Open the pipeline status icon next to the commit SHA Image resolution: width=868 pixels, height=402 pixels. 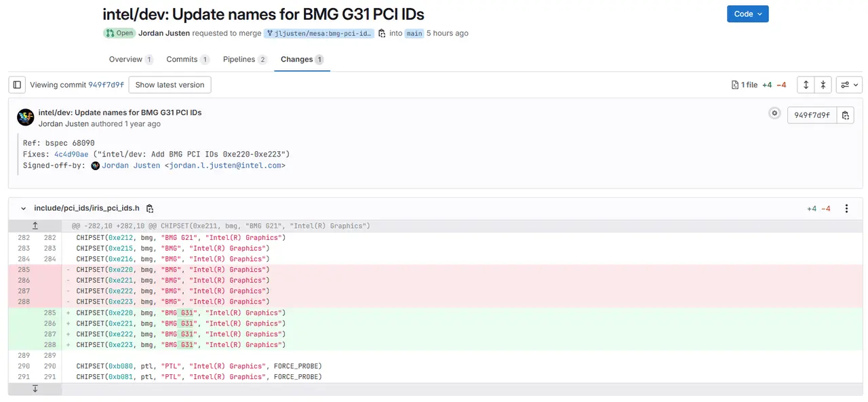774,113
